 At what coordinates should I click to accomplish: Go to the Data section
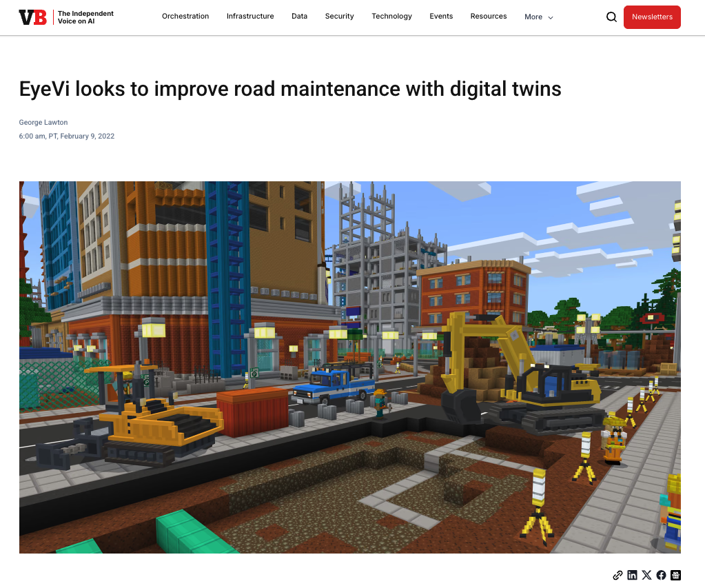(x=300, y=16)
